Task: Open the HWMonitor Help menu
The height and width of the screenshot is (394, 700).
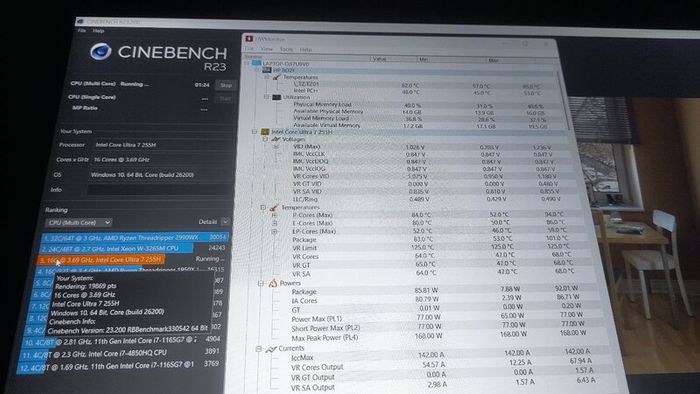Action: (306, 50)
